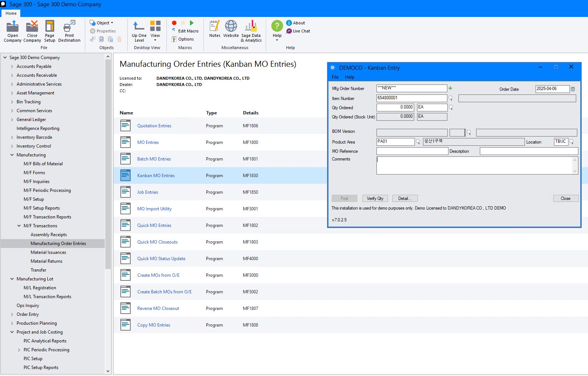Click the Product Area finder icon
The height and width of the screenshot is (376, 588).
418,141
